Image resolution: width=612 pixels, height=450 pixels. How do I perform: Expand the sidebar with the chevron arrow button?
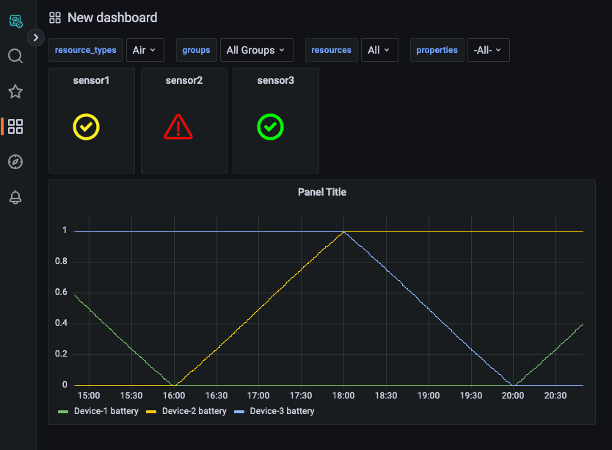36,37
